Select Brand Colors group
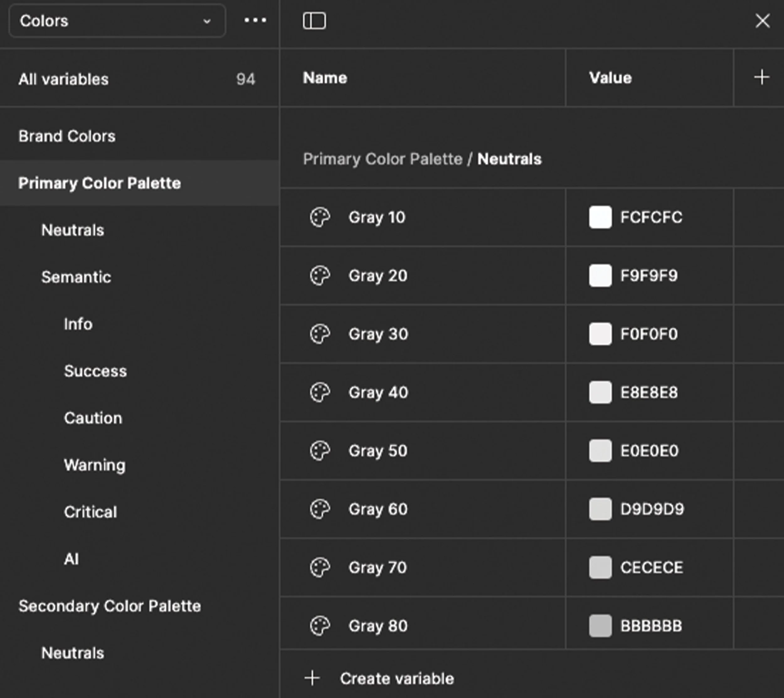 tap(67, 136)
